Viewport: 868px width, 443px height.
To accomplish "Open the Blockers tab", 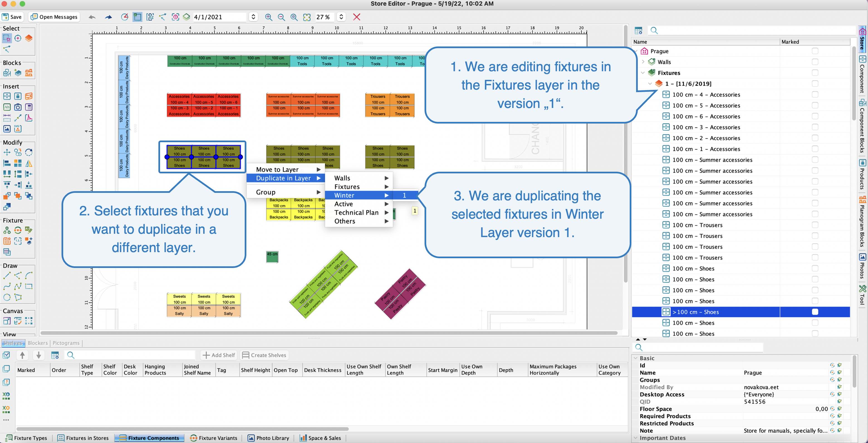I will point(38,343).
